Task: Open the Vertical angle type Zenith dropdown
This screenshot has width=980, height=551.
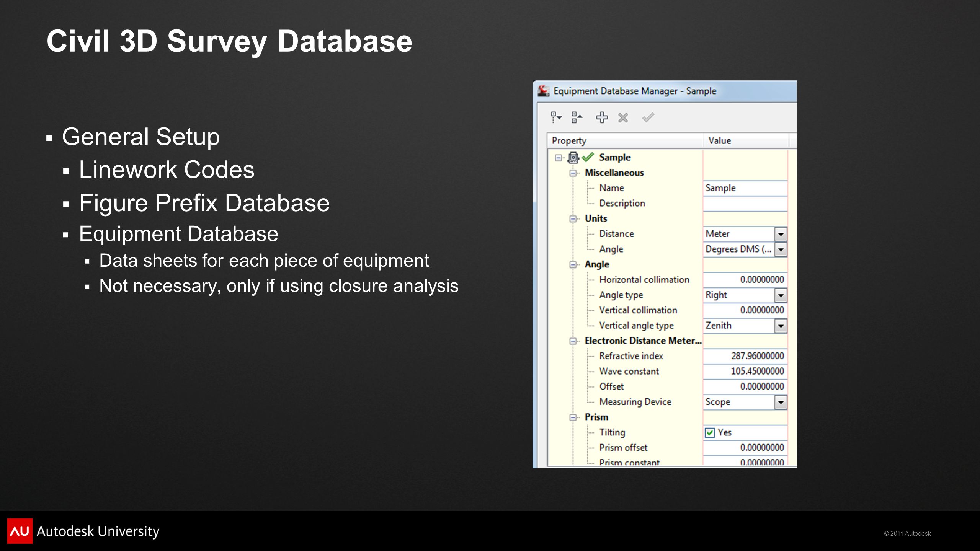Action: 781,326
